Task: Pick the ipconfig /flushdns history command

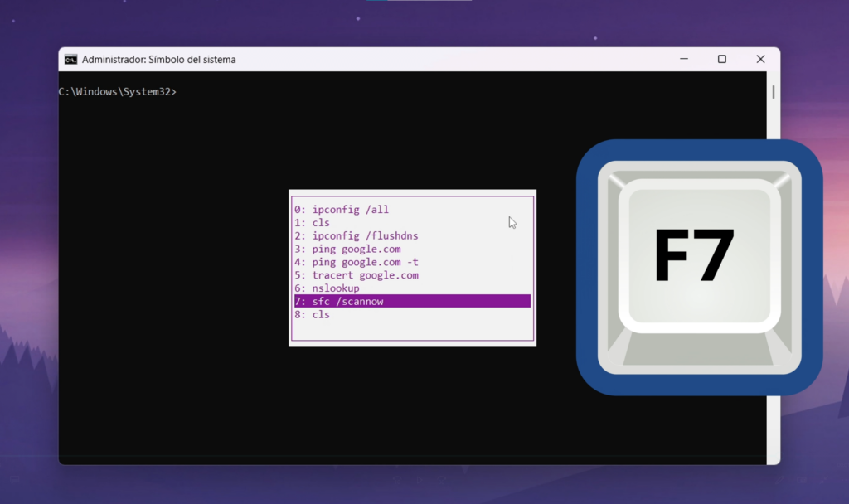Action: click(356, 236)
